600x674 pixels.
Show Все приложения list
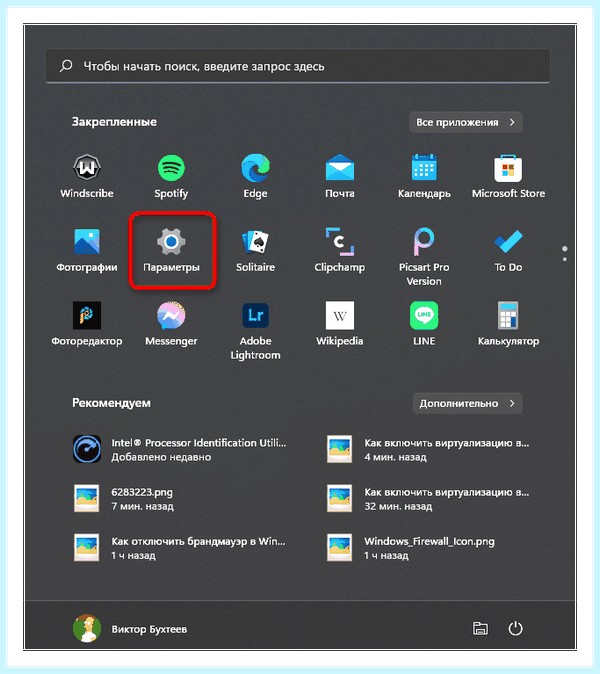coord(466,122)
